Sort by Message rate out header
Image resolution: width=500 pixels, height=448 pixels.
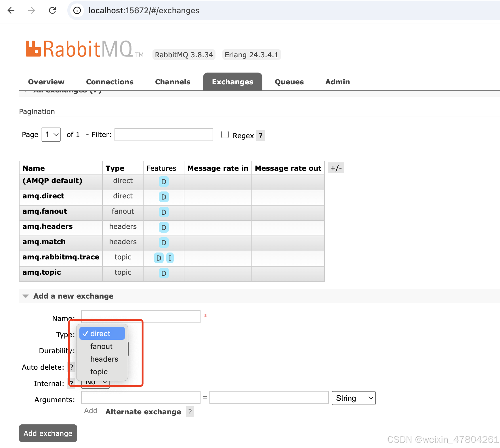coord(288,168)
